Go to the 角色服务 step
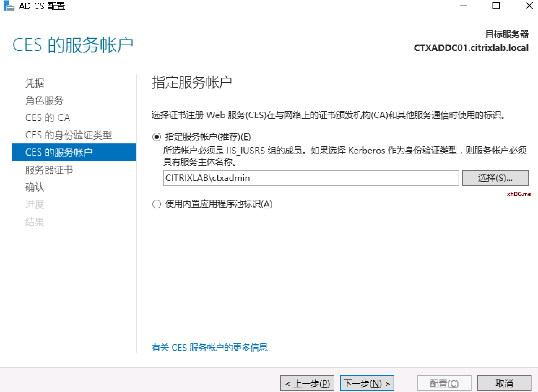 [x=44, y=101]
